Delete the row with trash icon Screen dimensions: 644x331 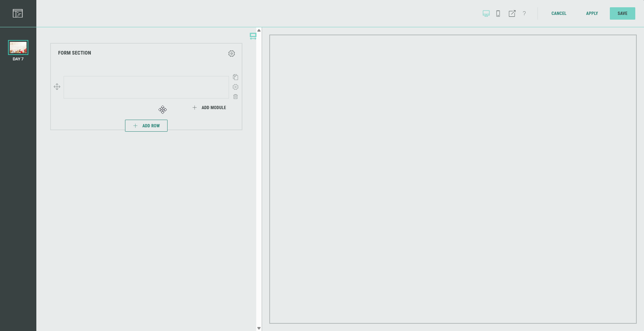(x=236, y=97)
